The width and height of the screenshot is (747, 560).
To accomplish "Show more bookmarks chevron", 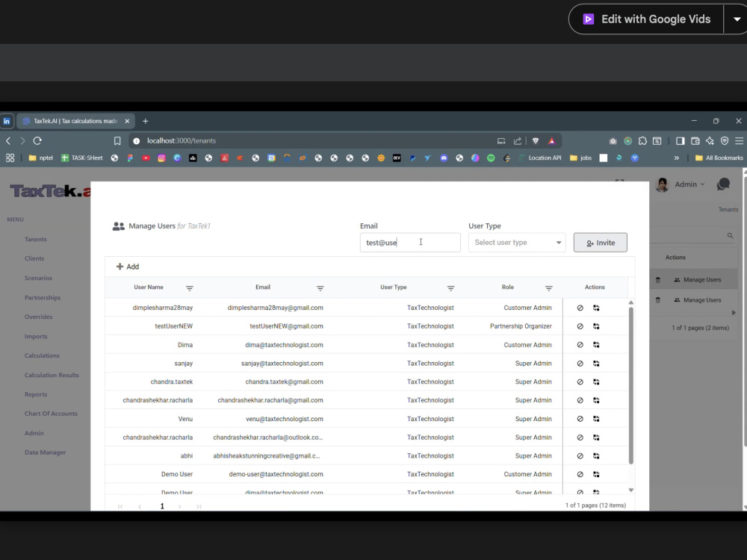I will (x=677, y=158).
